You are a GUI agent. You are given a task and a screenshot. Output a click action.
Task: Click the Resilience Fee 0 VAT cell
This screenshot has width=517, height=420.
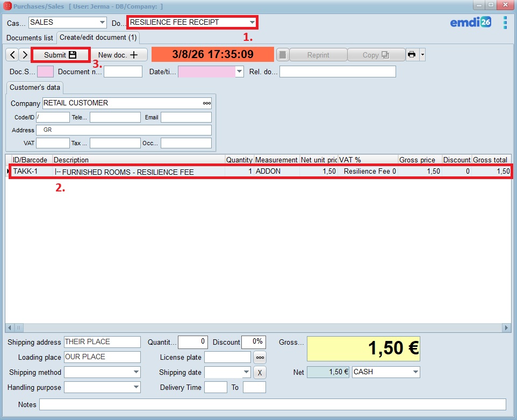(368, 171)
